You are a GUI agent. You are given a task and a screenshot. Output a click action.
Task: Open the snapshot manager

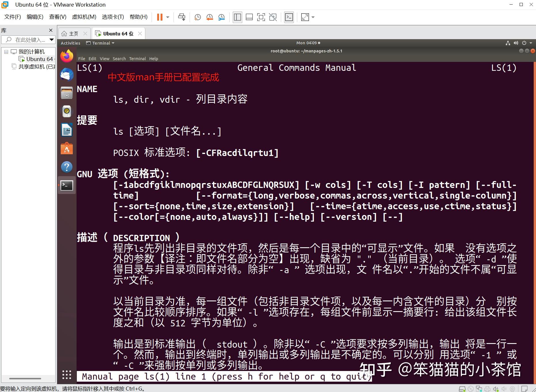click(x=221, y=17)
